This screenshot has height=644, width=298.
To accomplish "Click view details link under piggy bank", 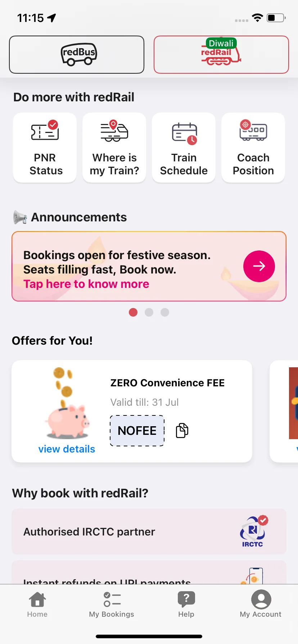I will pyautogui.click(x=67, y=449).
